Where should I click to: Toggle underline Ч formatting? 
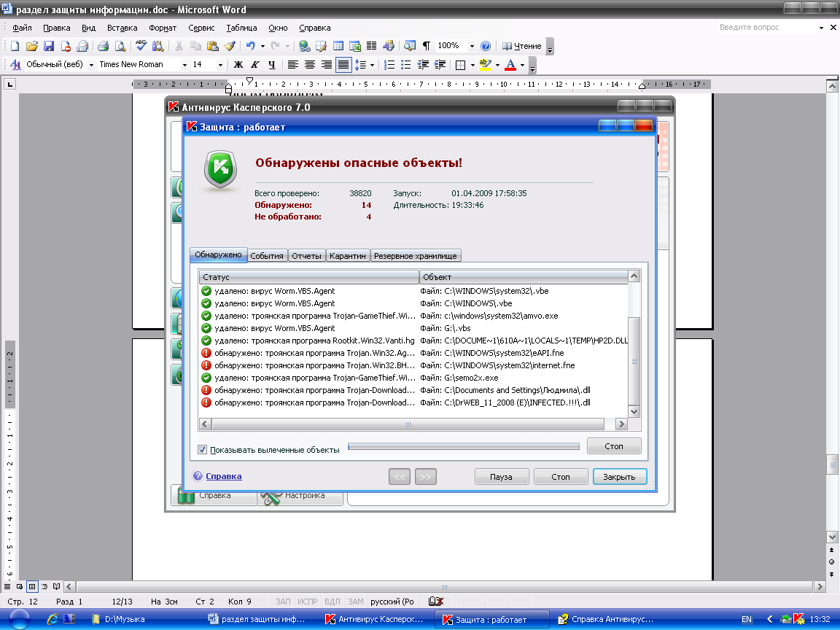tap(271, 65)
